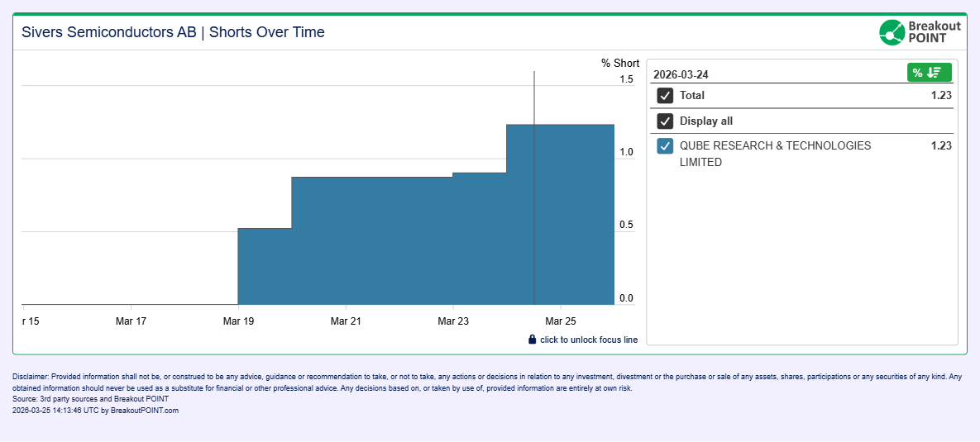Click the Mar 23 axis label

(453, 321)
